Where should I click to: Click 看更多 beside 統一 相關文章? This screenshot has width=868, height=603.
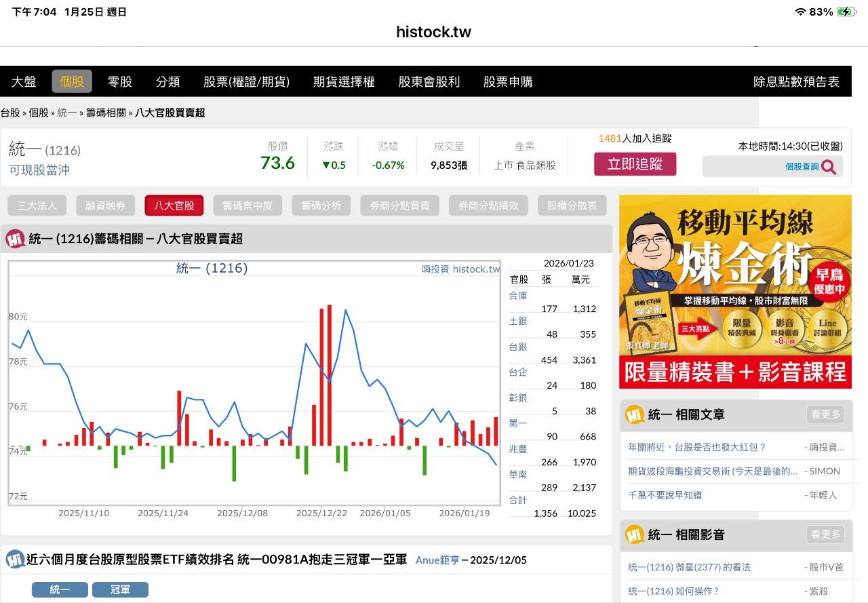point(825,414)
